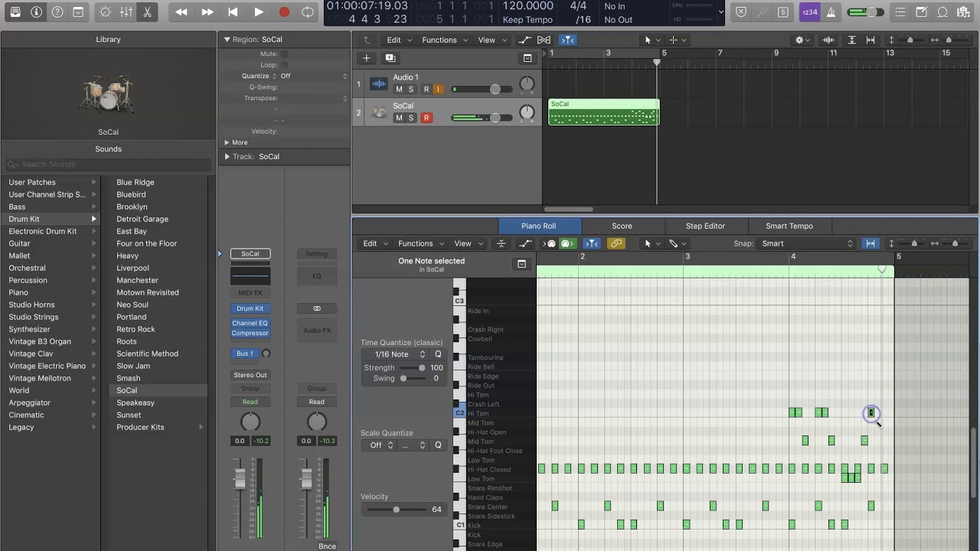Switch to the Score tab

pos(622,226)
